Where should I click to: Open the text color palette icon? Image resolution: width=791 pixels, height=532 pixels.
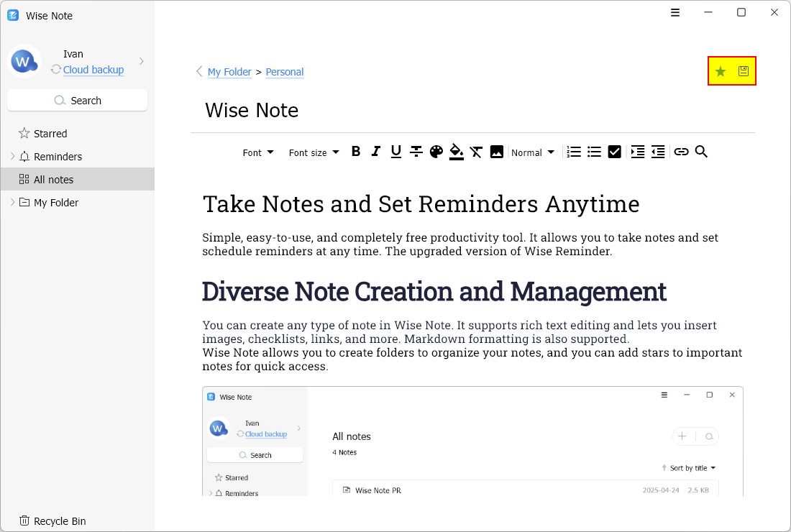pyautogui.click(x=436, y=152)
